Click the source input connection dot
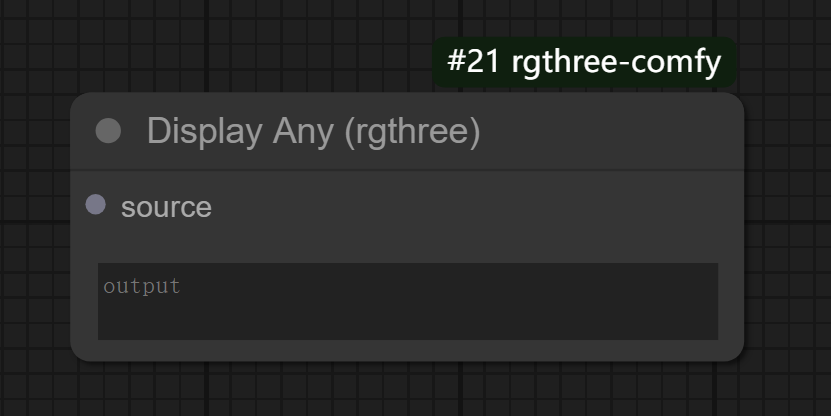Viewport: 831px width, 416px height. click(96, 205)
